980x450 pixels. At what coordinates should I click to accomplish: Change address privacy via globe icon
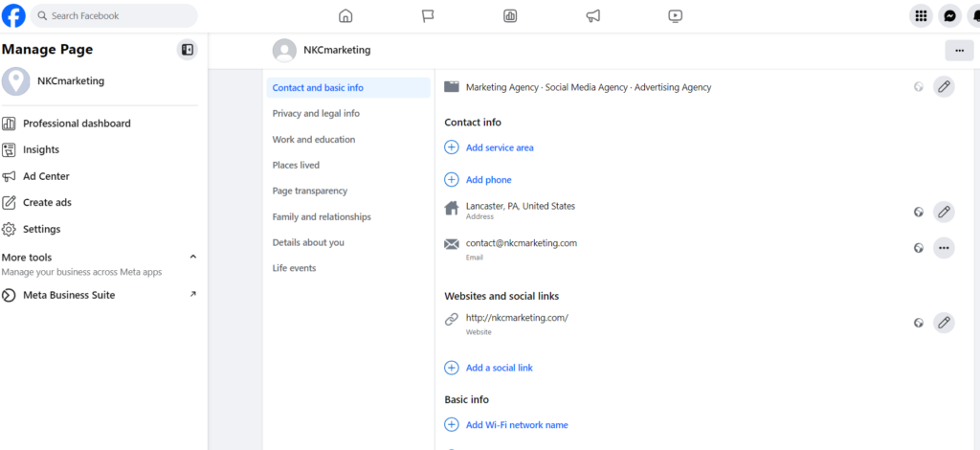click(919, 212)
